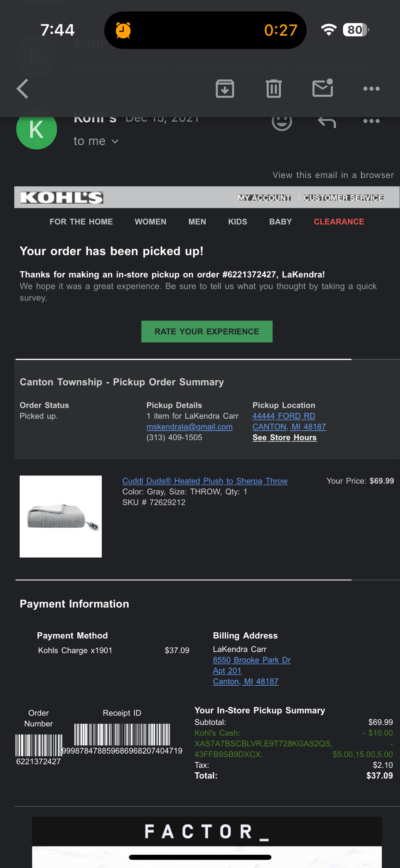Expand recipient details next to 'to me'

pos(115,141)
